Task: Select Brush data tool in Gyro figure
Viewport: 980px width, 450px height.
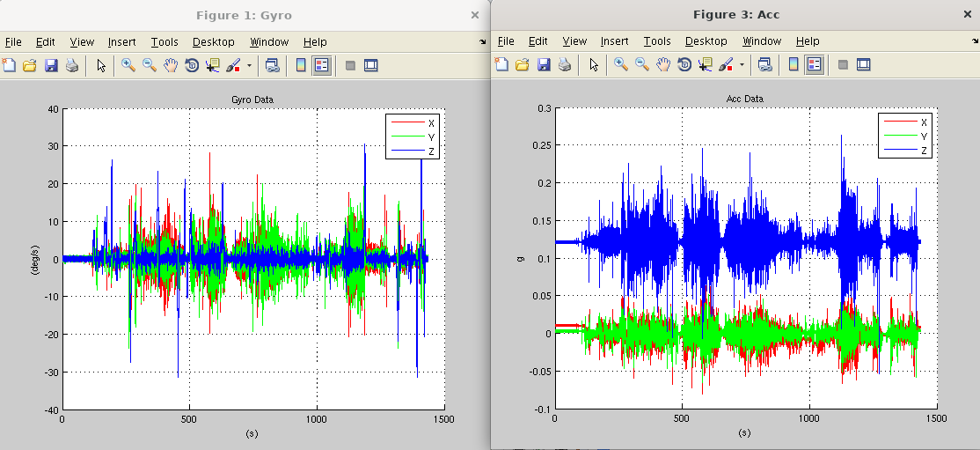Action: [234, 65]
